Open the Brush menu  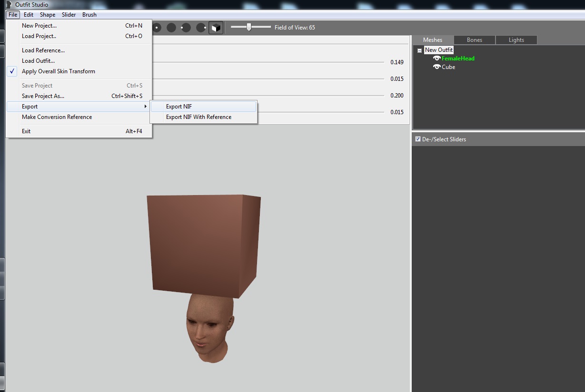click(x=89, y=15)
